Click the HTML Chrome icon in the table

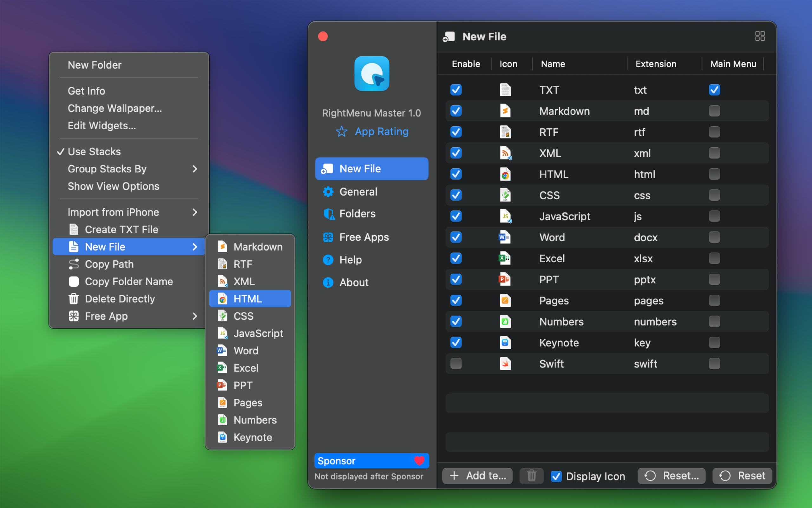[x=505, y=174]
